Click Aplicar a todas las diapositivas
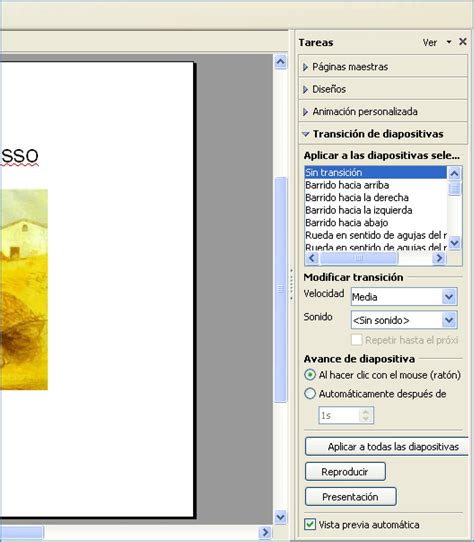The image size is (474, 542). (386, 446)
